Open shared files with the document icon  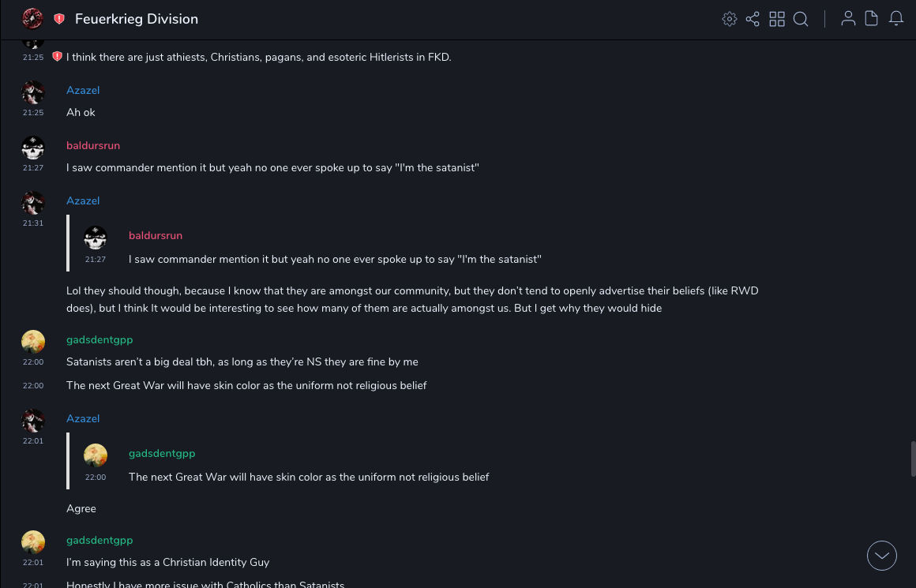point(872,19)
